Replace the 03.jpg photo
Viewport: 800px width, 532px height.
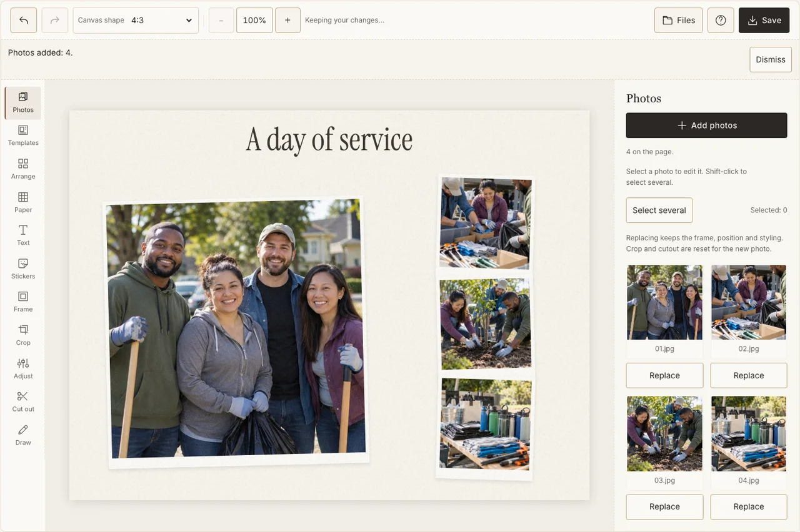(x=664, y=506)
